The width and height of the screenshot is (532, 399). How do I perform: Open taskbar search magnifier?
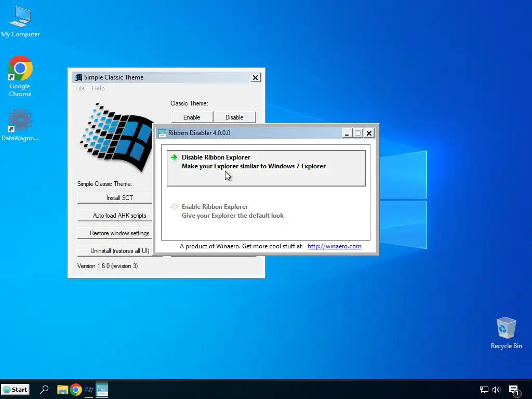45,390
